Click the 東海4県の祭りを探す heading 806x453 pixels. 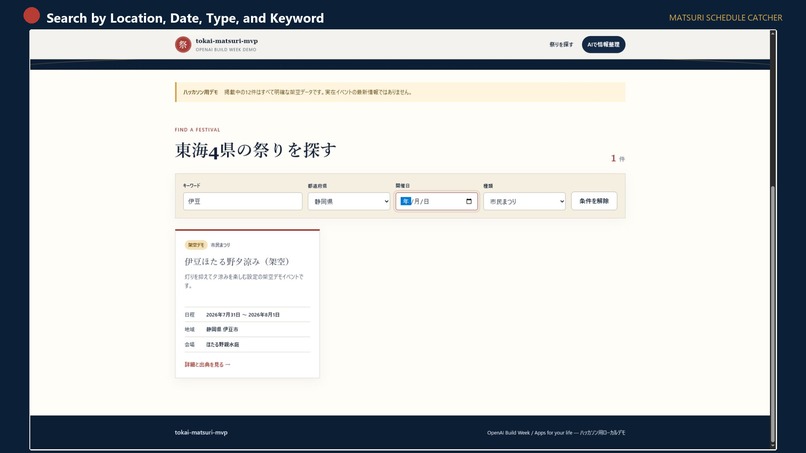[255, 150]
